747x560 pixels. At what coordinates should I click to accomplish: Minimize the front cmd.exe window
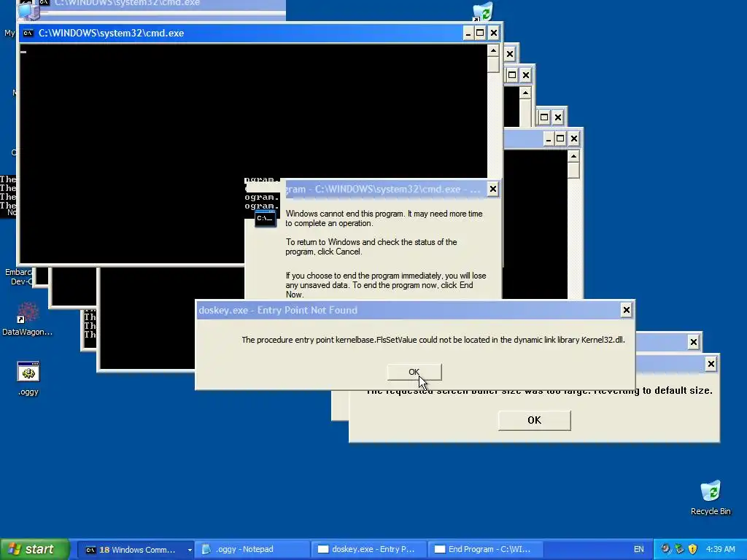point(468,34)
